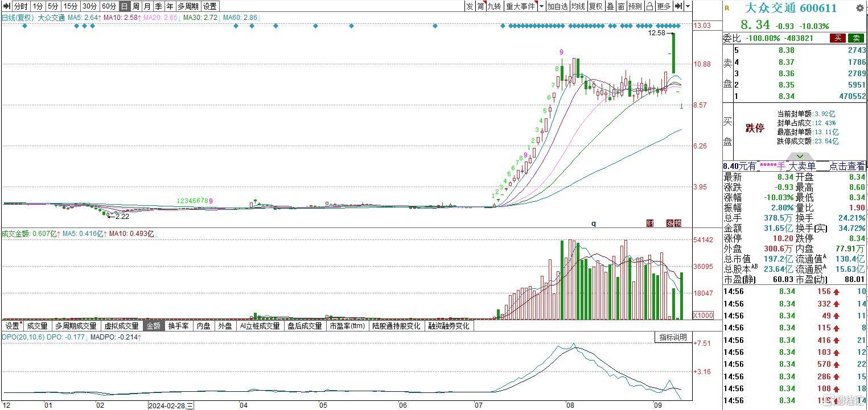Click 点击查看 large sell order link
This screenshot has height=410, width=868.
coord(846,166)
